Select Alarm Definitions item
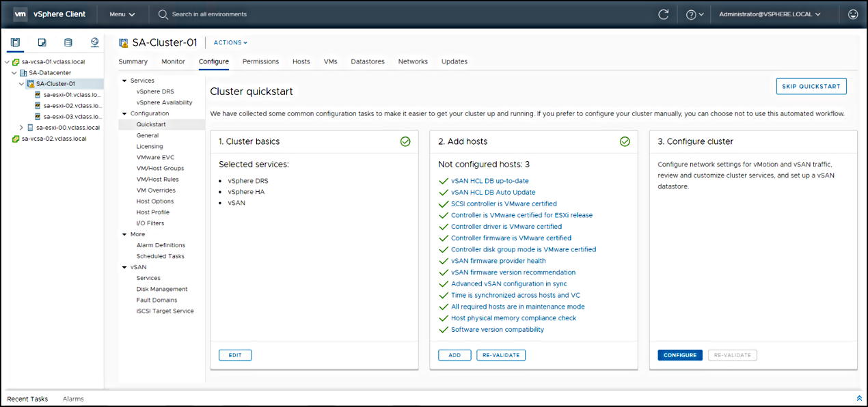This screenshot has height=407, width=868. click(161, 245)
